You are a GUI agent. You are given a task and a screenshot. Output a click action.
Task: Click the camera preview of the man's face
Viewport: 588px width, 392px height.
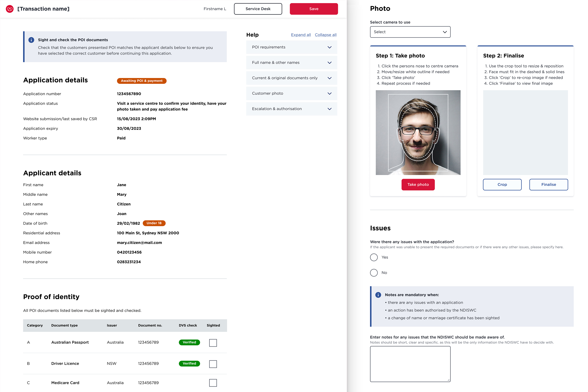[418, 133]
